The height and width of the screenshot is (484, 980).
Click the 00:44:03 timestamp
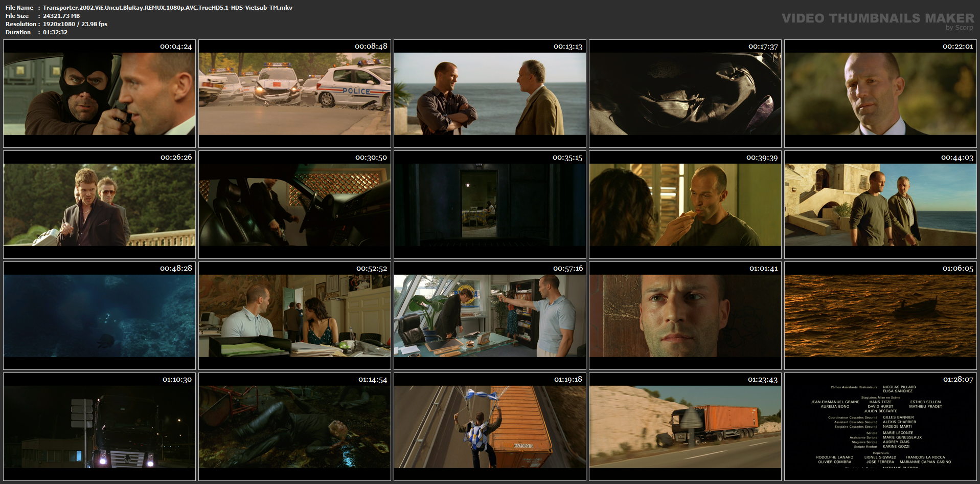pos(958,158)
